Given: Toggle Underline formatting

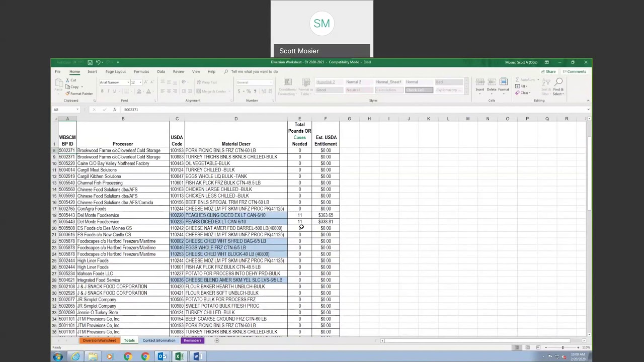Looking at the screenshot, I should tap(114, 91).
